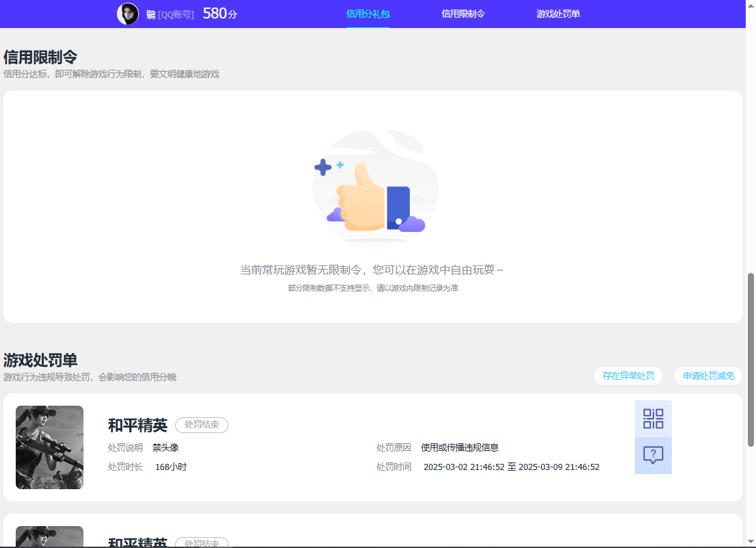Click the 2025-03-02 21:46:52 penalty time range
756x548 pixels.
tap(511, 467)
